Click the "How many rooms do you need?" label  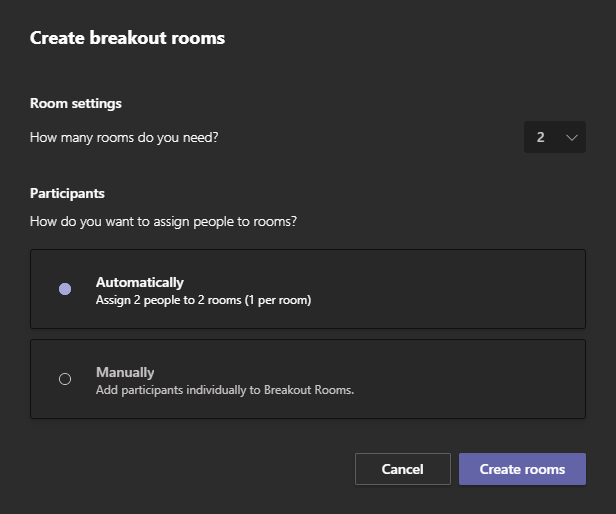click(124, 137)
